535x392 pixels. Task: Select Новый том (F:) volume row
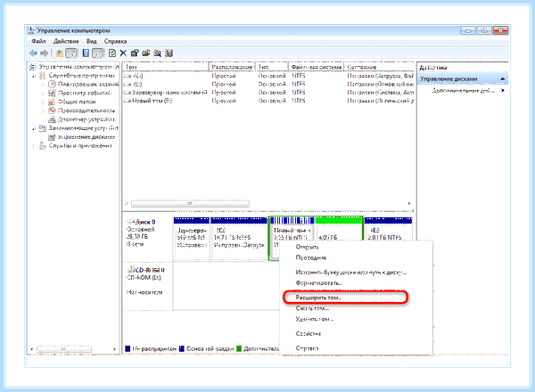[x=268, y=101]
